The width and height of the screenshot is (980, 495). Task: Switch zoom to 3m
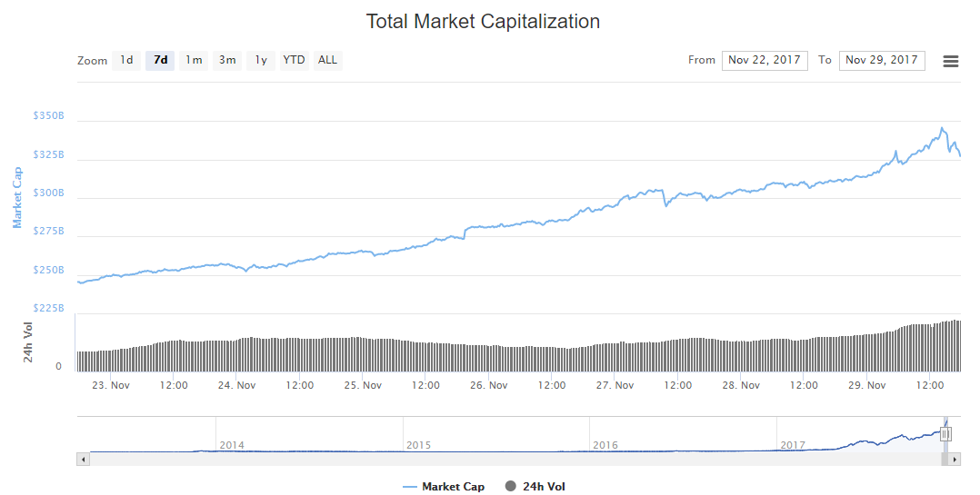tap(227, 61)
